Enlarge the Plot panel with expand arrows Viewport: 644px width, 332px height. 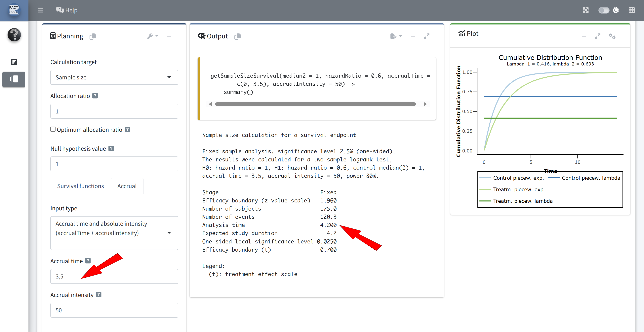[x=597, y=36]
